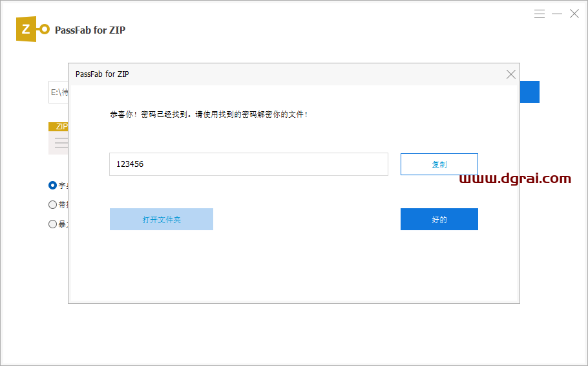Close the PassFab for ZIP password dialog
Image resolution: width=588 pixels, height=366 pixels.
[510, 74]
